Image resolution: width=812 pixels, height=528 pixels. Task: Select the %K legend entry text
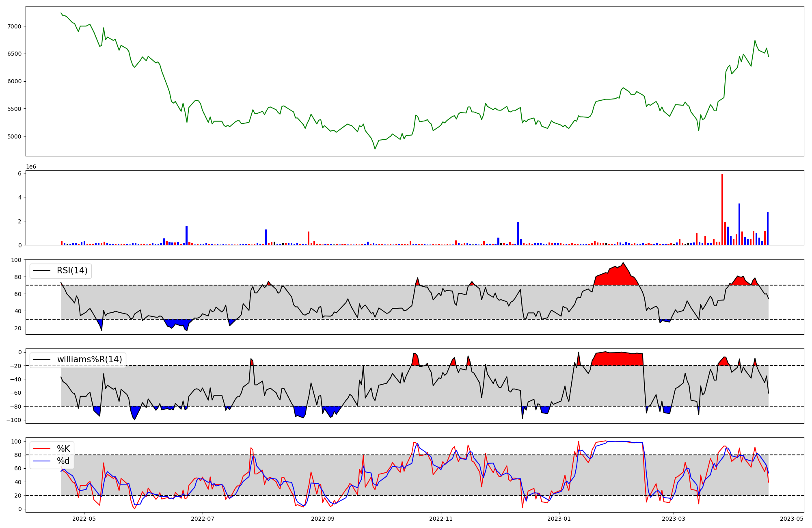coord(63,449)
